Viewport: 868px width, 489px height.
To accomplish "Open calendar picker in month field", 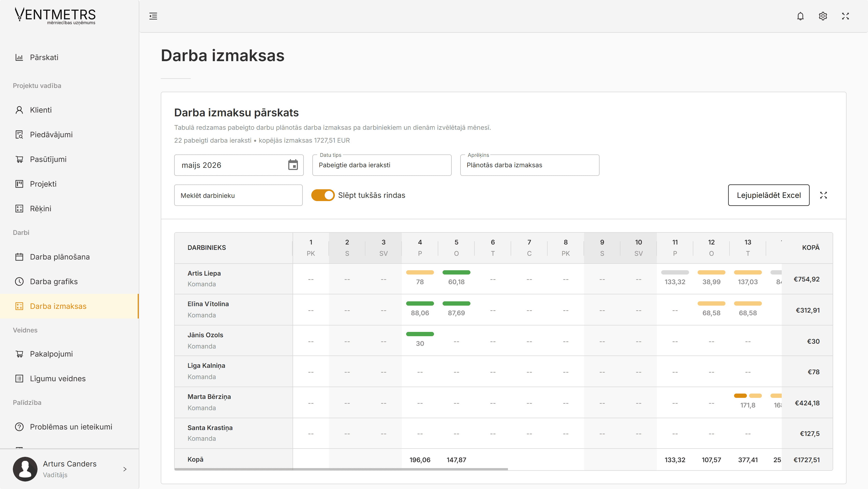I will click(x=293, y=165).
